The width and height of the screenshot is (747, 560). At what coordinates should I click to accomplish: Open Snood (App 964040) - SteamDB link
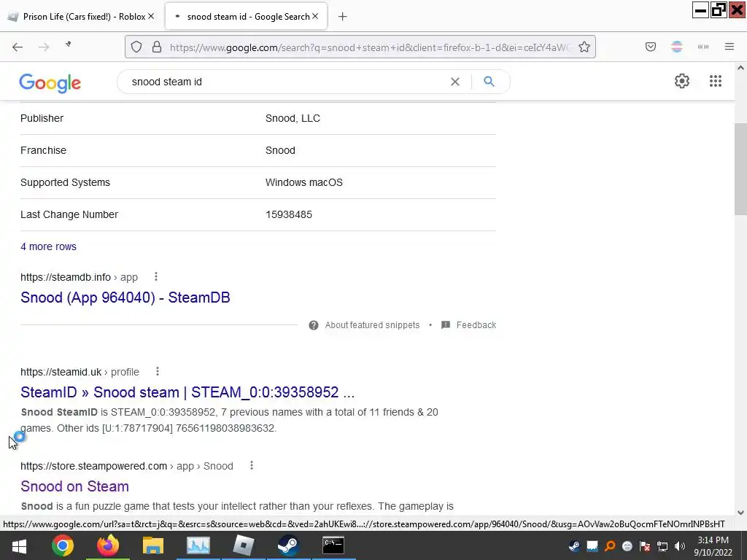tap(125, 297)
